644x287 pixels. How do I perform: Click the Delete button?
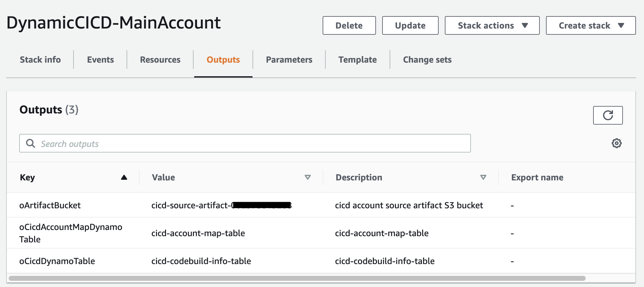pos(349,25)
